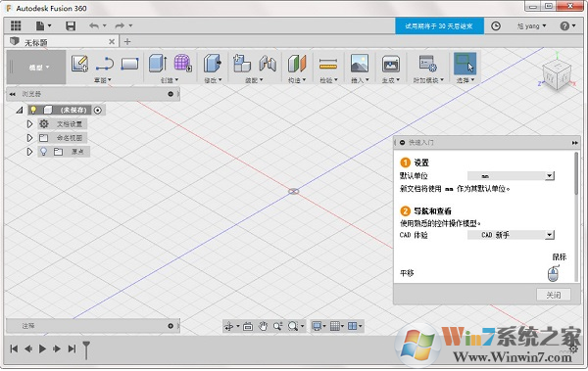Select the Joint assemble tool
The image size is (588, 371).
[268, 63]
